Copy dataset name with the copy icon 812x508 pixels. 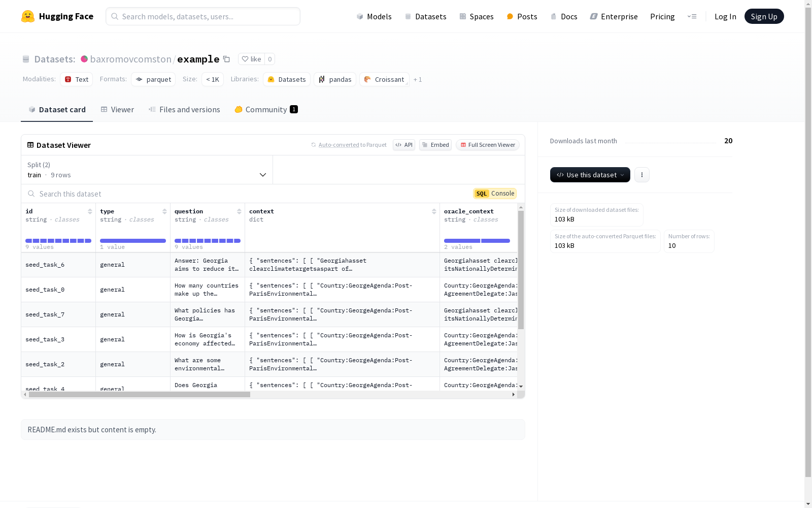[x=226, y=59]
